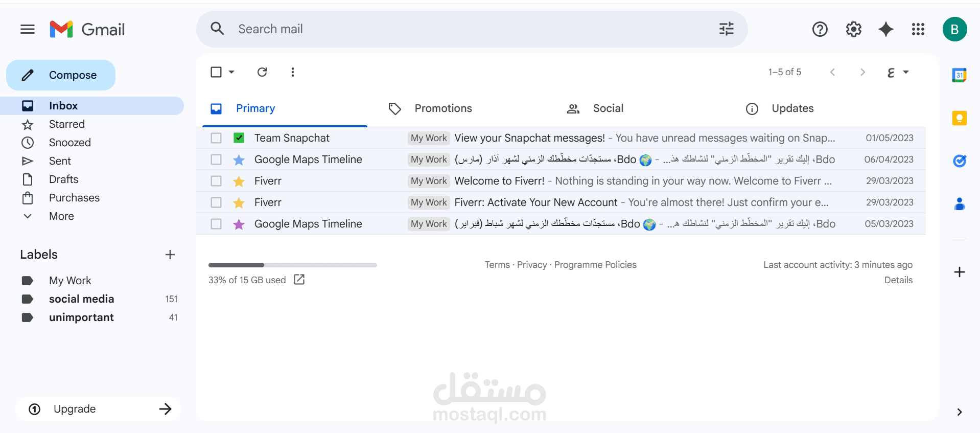Open the Inbox folder

pos(92,106)
